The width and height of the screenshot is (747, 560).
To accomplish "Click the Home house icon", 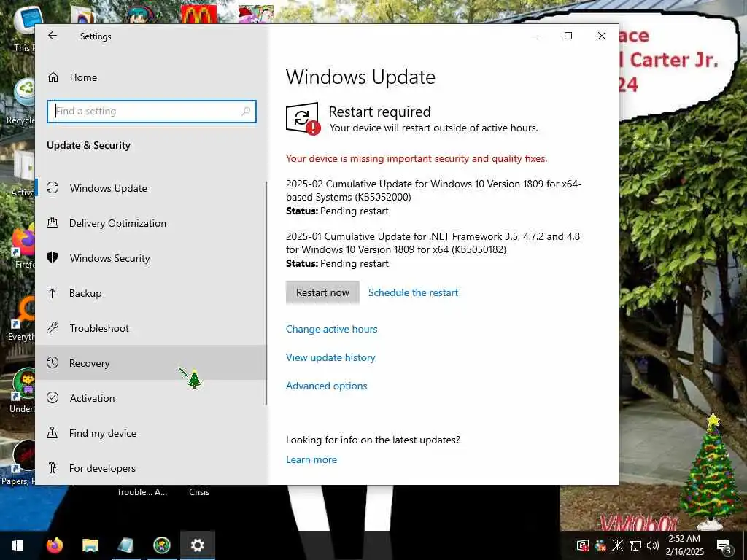I will tap(53, 77).
